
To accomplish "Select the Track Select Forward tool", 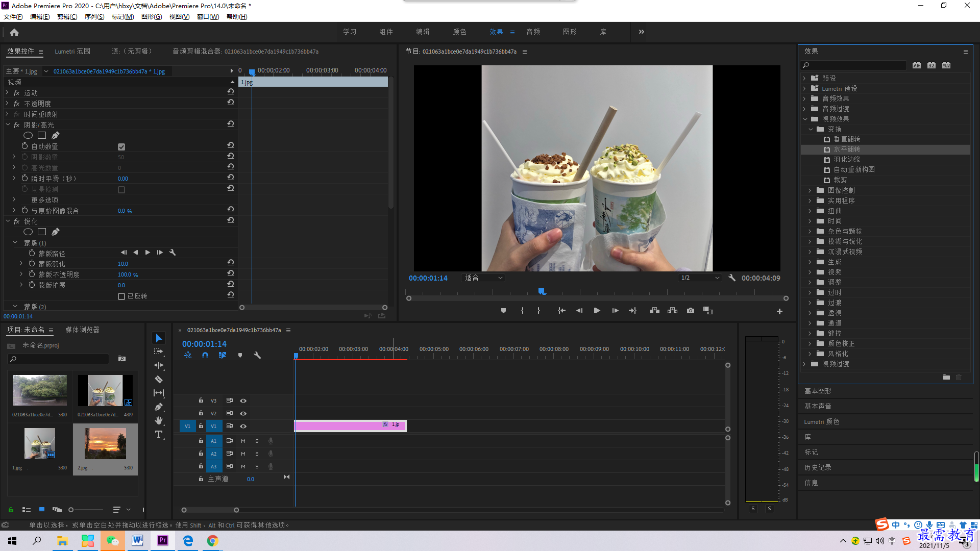I will click(159, 352).
